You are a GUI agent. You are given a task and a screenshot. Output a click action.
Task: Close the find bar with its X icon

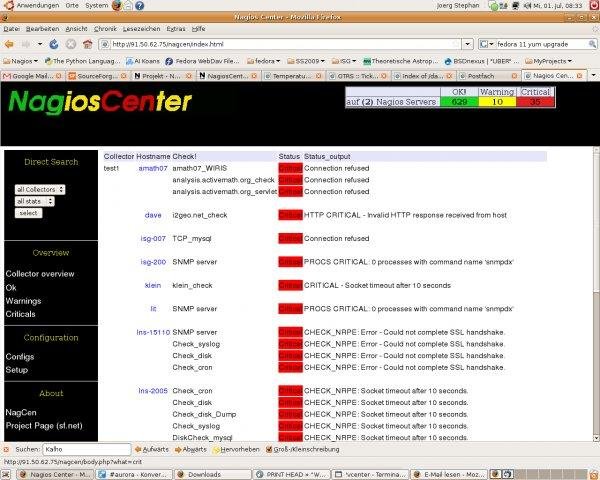pyautogui.click(x=6, y=449)
